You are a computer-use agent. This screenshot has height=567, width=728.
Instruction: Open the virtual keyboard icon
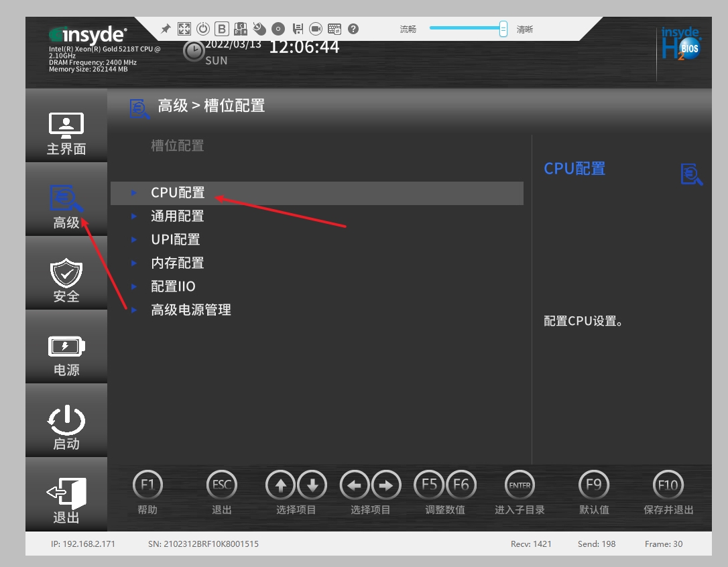coord(335,29)
